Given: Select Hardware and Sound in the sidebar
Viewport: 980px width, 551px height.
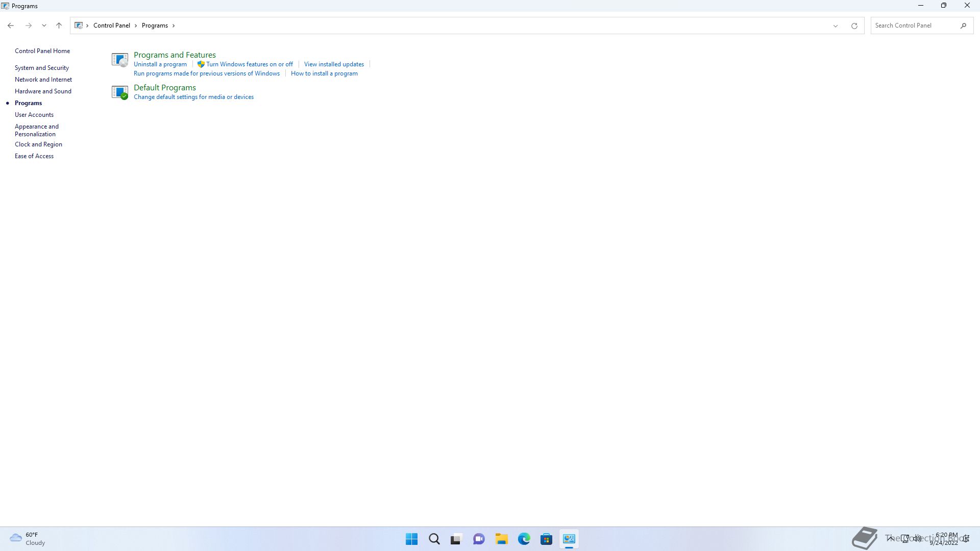Looking at the screenshot, I should pos(43,91).
